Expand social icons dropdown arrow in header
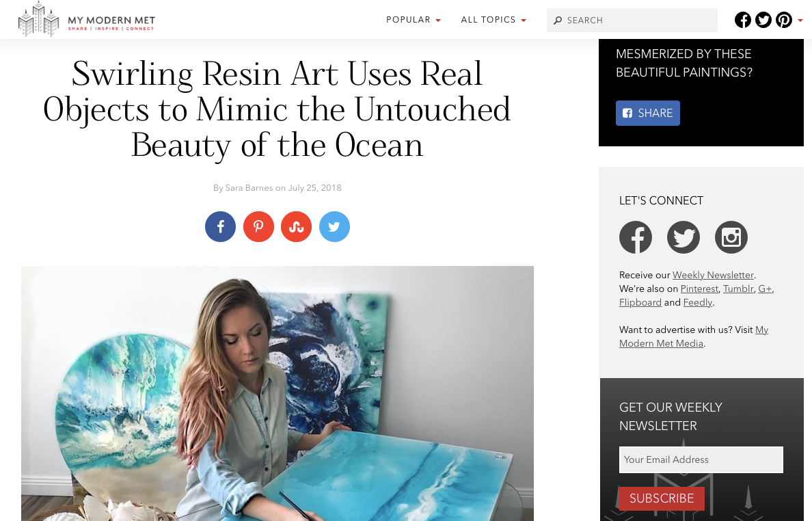812x521 pixels. tap(800, 21)
